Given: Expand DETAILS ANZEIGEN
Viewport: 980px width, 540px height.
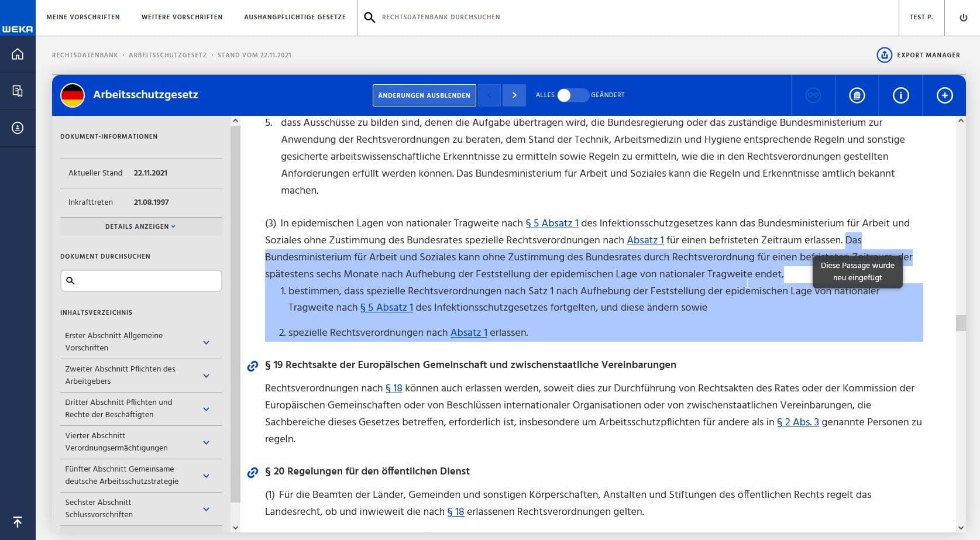Looking at the screenshot, I should (140, 226).
